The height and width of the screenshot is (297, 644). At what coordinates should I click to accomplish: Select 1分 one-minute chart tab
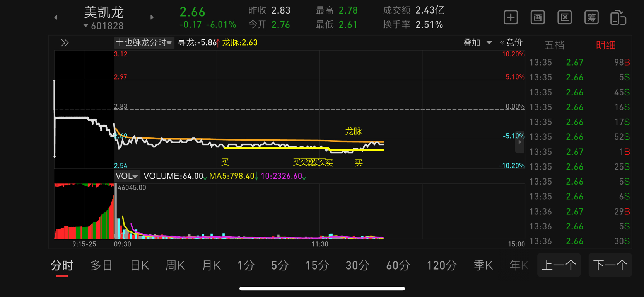pos(246,266)
